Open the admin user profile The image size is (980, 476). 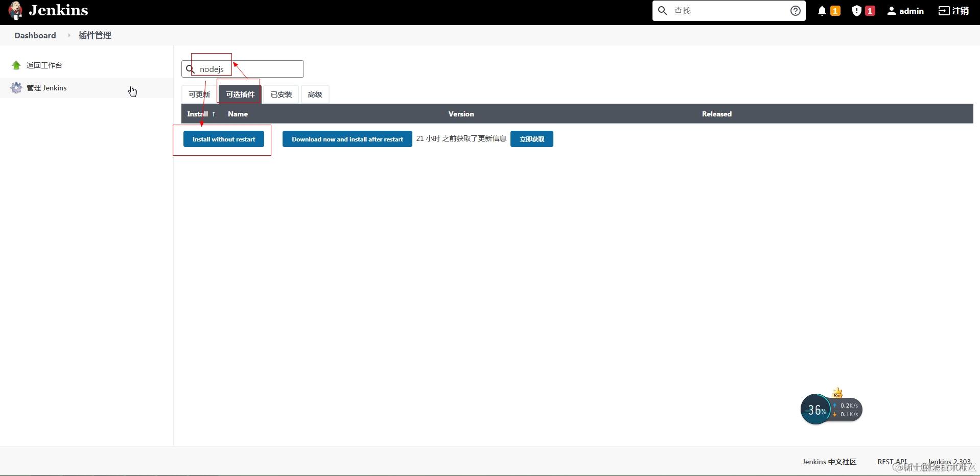(905, 11)
